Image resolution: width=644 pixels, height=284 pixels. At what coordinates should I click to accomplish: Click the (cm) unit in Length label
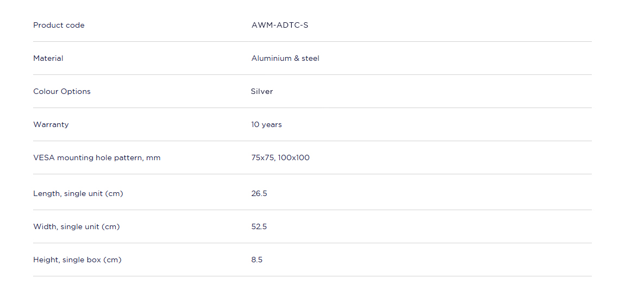click(x=114, y=193)
